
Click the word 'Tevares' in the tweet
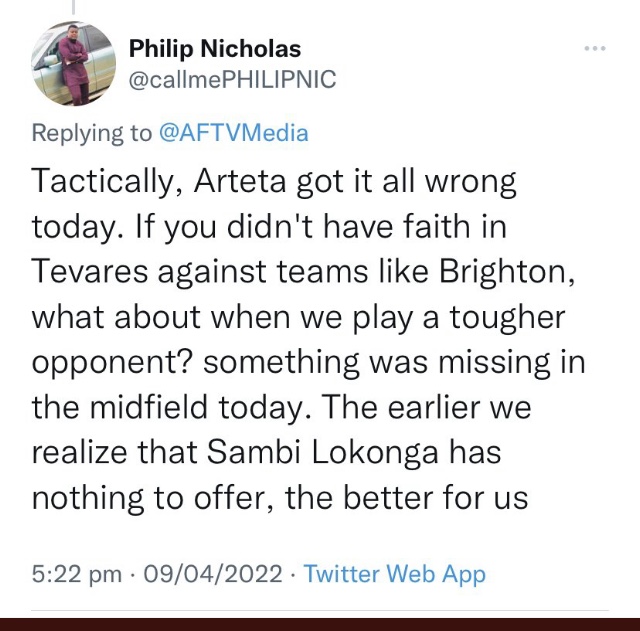coord(89,271)
